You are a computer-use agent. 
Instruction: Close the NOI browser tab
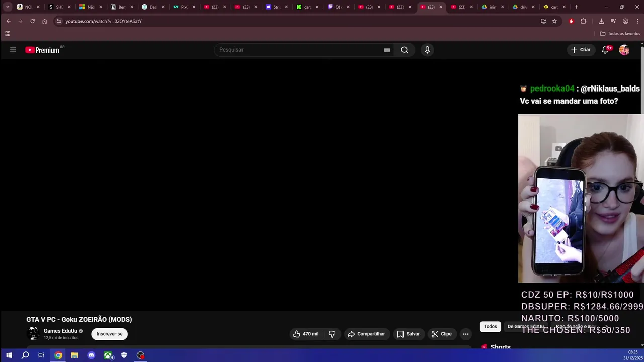pyautogui.click(x=38, y=7)
